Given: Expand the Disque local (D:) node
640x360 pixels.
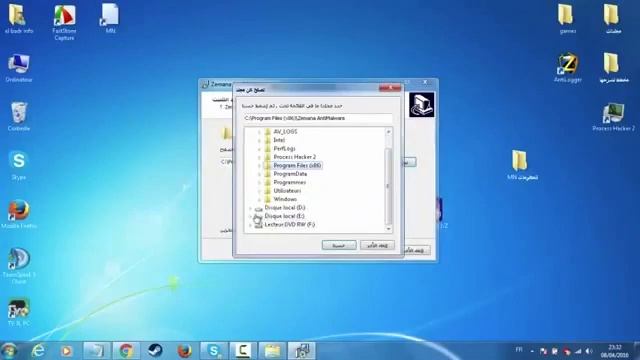Looking at the screenshot, I should click(250, 208).
